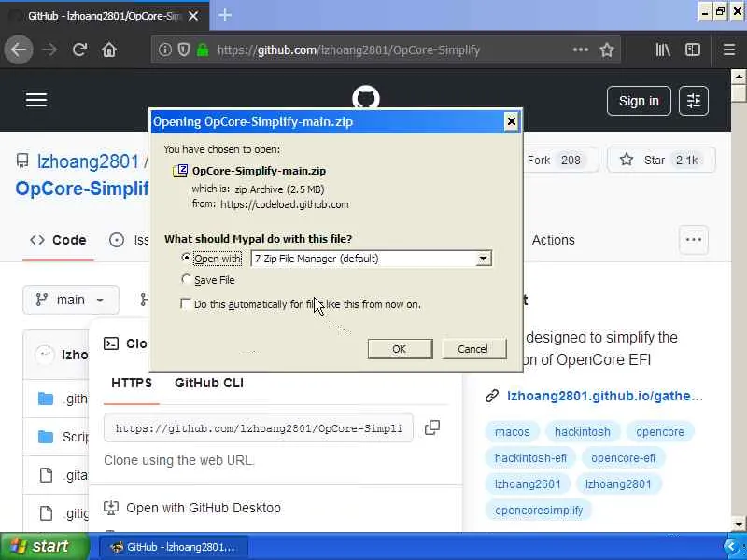The height and width of the screenshot is (560, 747).
Task: Open page actions three-dot menu in address bar
Action: click(x=580, y=49)
